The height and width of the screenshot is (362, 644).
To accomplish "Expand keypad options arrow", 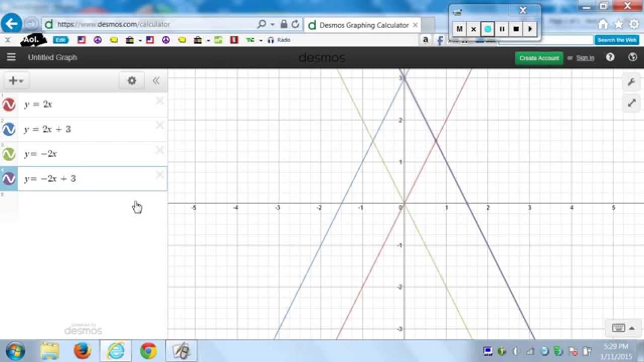I will (x=631, y=328).
